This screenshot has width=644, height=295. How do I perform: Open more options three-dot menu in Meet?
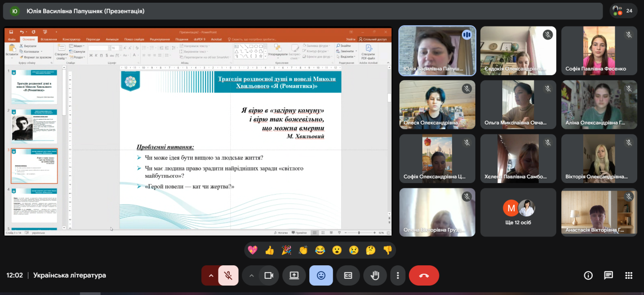coord(397,276)
